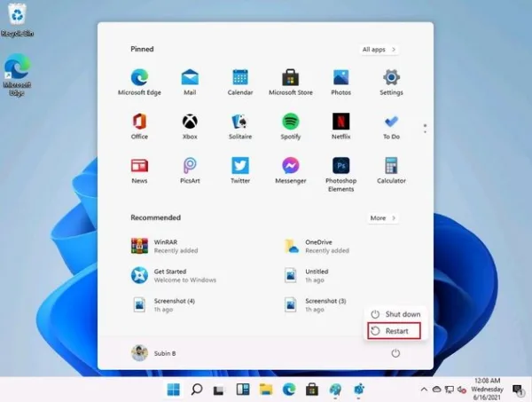The image size is (532, 402).
Task: Show hidden system tray icons chevron
Action: point(424,390)
